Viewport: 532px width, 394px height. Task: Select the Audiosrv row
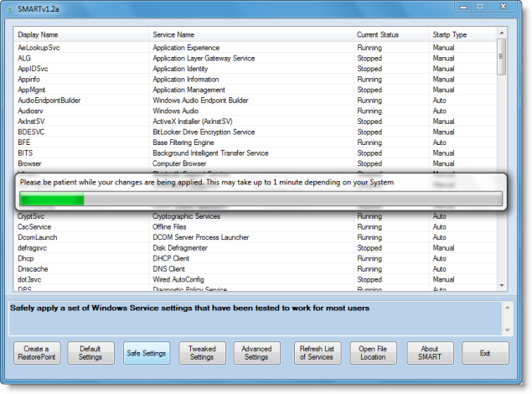[x=255, y=111]
